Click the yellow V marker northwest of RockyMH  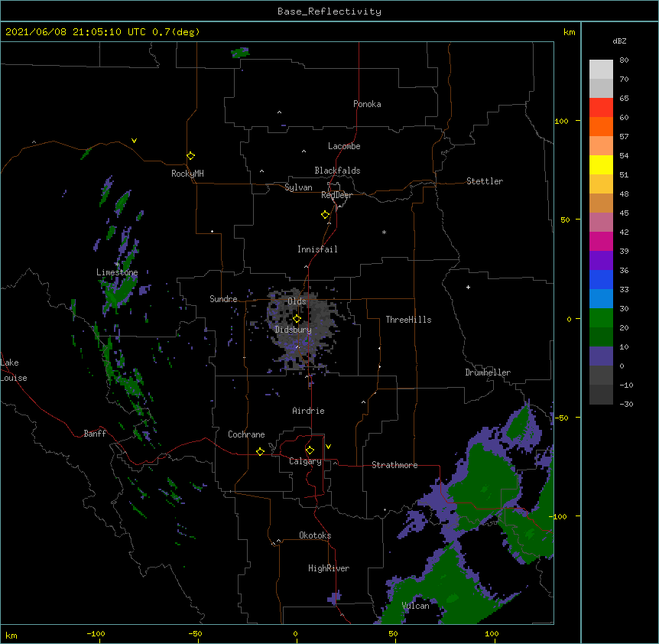coord(134,141)
